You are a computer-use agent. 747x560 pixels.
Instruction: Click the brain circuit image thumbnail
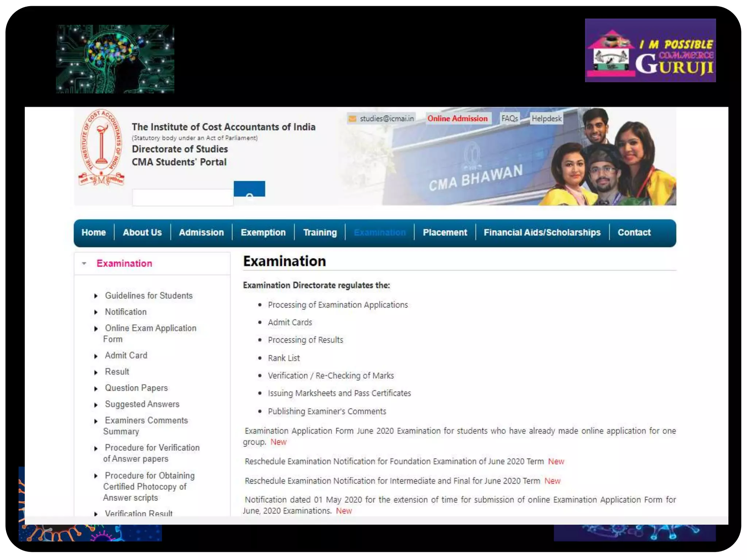click(115, 59)
